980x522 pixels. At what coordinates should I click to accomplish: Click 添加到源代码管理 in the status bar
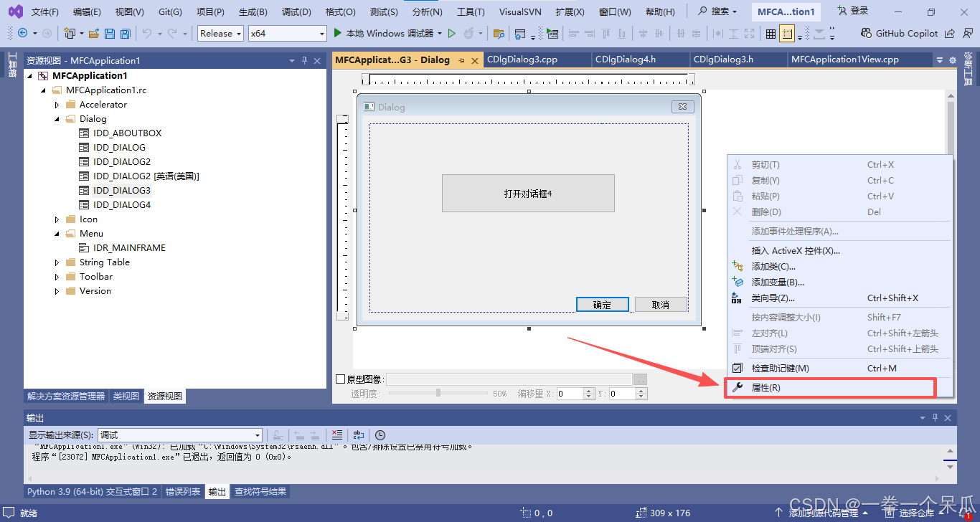pos(823,513)
